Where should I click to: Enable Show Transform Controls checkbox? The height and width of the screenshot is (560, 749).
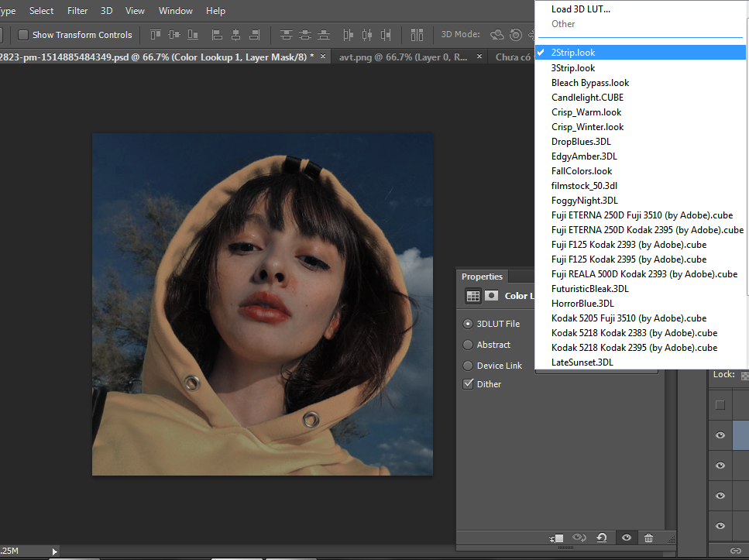[23, 35]
